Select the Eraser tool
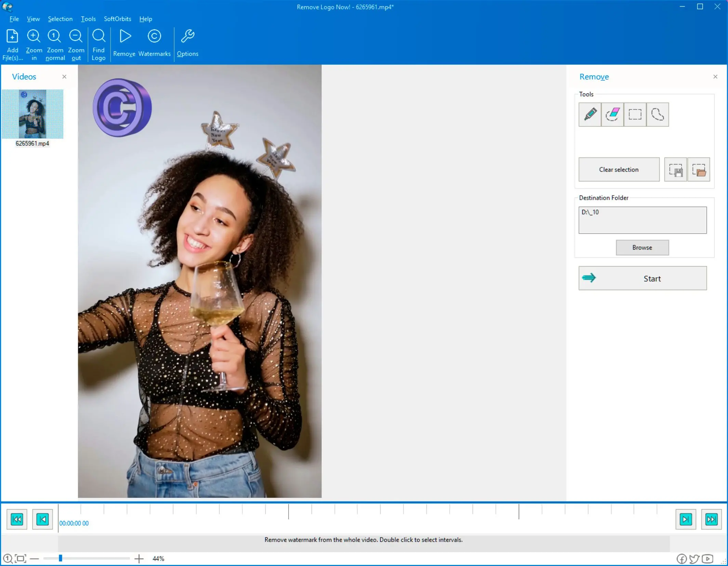 (613, 114)
